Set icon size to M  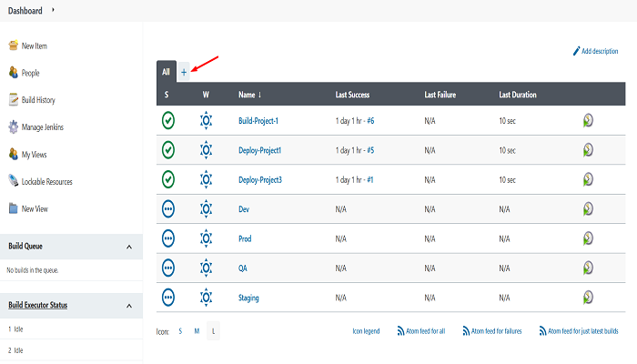(x=197, y=331)
